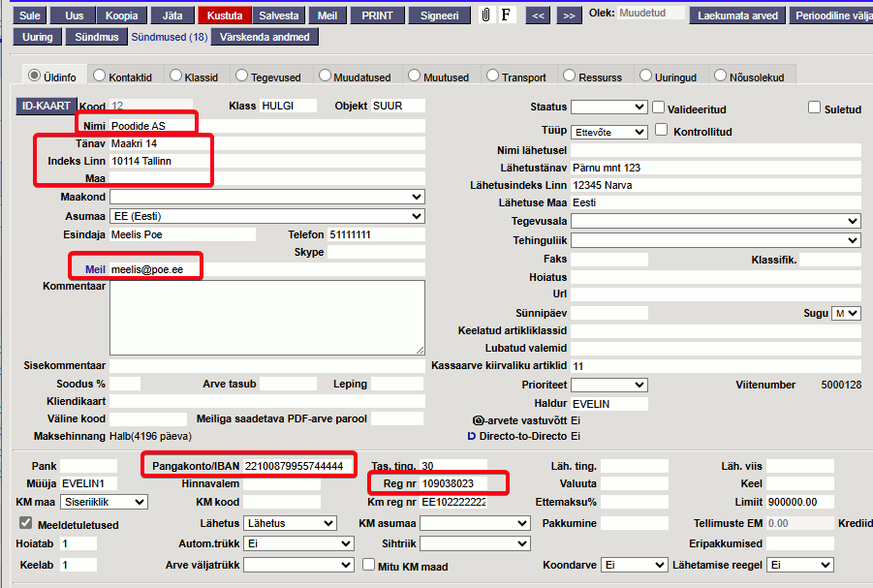Click the e-arvete vastuvõtt @ icon
The image size is (873, 588).
tap(478, 420)
